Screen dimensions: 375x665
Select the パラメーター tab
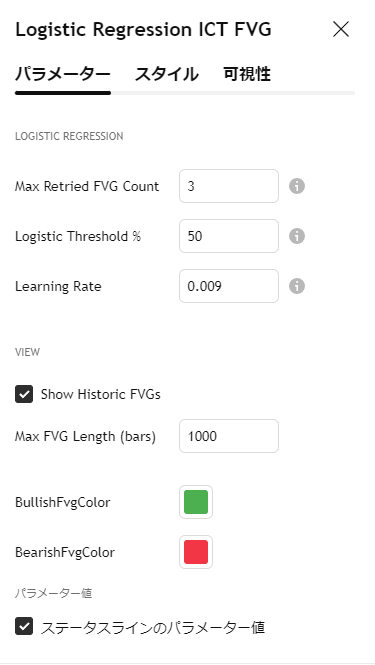point(63,75)
